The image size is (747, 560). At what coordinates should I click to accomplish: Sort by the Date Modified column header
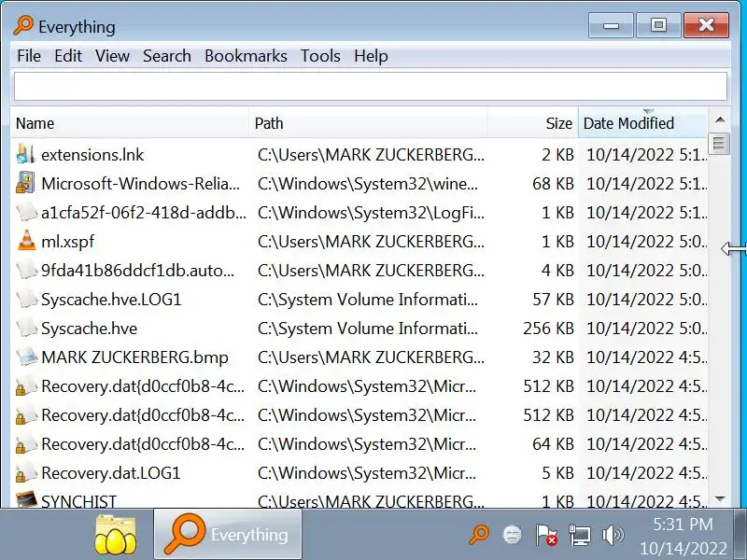pos(642,123)
